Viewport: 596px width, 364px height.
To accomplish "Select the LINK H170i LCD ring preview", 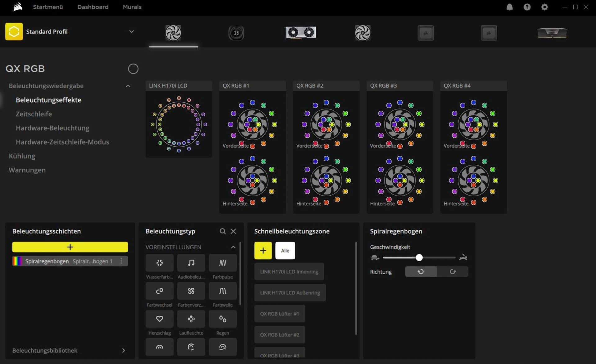I will click(179, 124).
